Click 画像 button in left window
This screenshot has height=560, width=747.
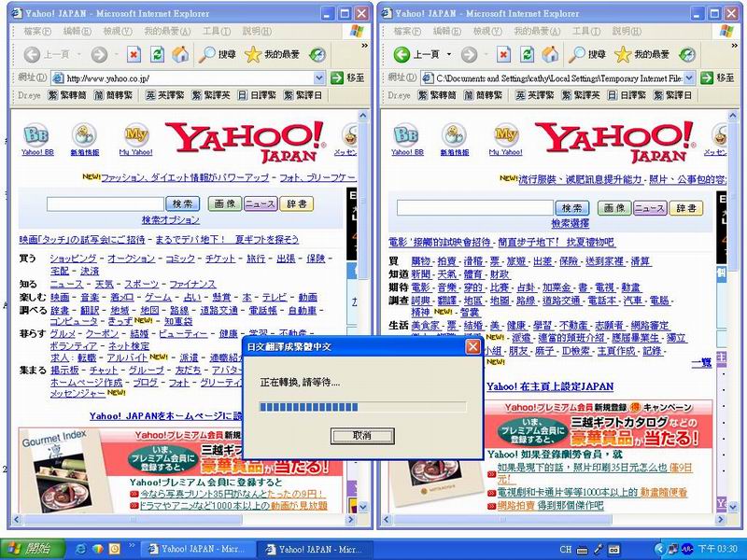click(225, 204)
